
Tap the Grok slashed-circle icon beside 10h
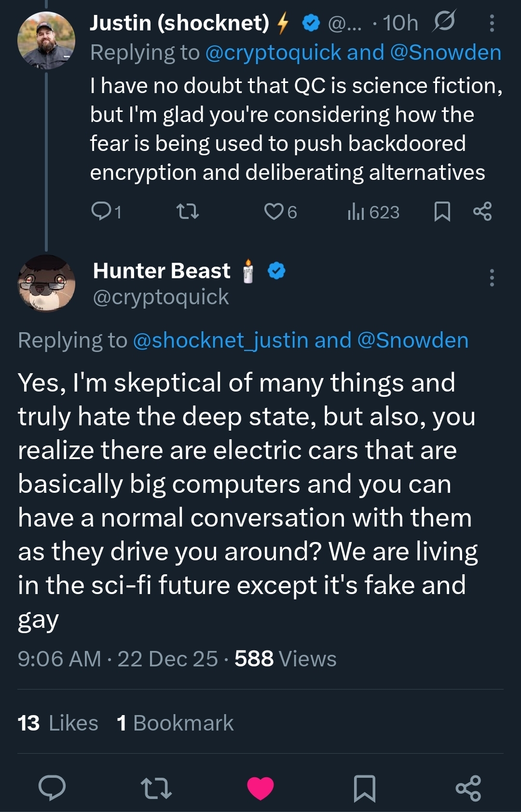pyautogui.click(x=444, y=22)
